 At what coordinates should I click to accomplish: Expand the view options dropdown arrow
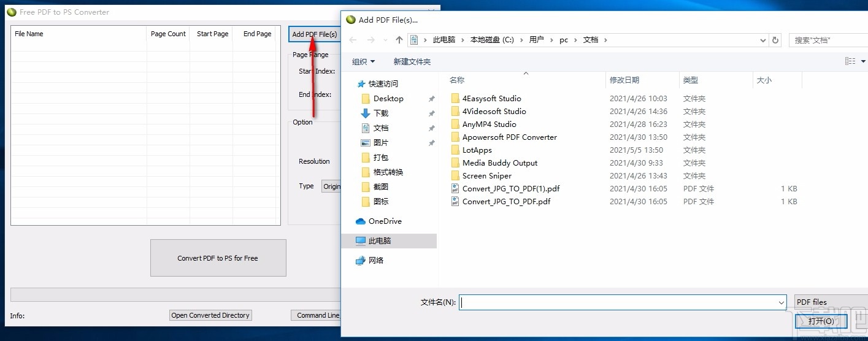[x=863, y=61]
